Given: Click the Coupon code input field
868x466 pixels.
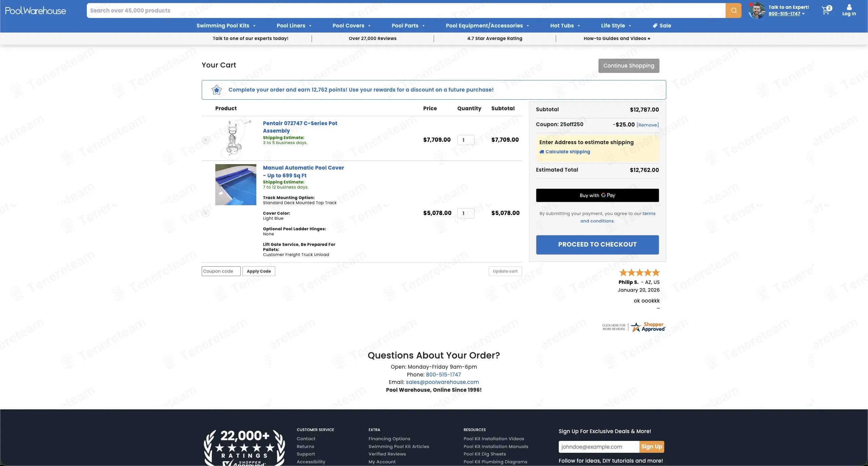Looking at the screenshot, I should pos(221,271).
